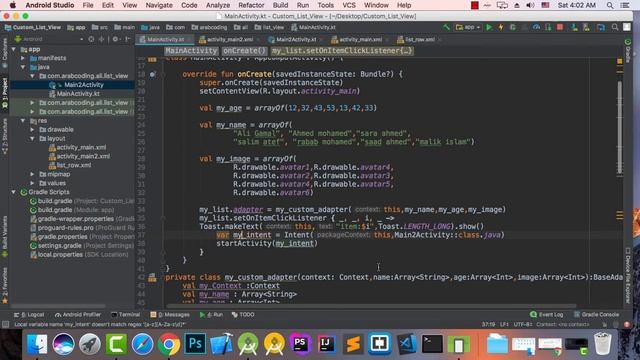The width and height of the screenshot is (640, 360).
Task: Select Main2Activity in project tree
Action: click(x=84, y=85)
